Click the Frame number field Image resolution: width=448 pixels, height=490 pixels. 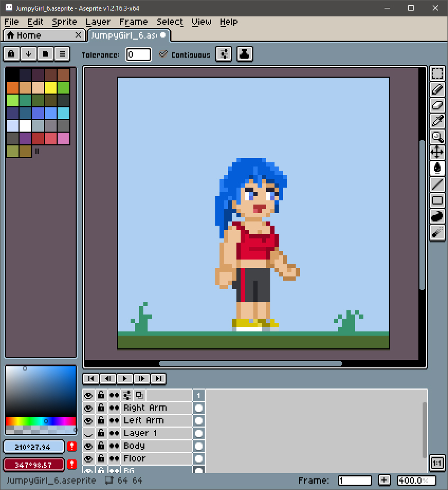click(354, 480)
